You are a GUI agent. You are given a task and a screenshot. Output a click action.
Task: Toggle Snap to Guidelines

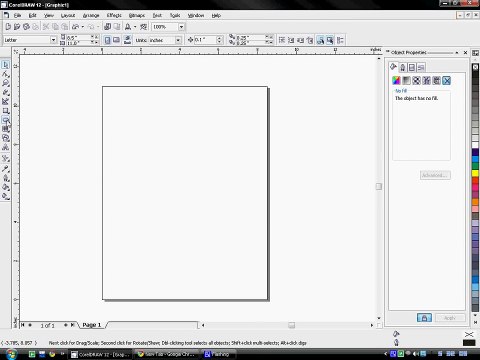click(x=291, y=40)
